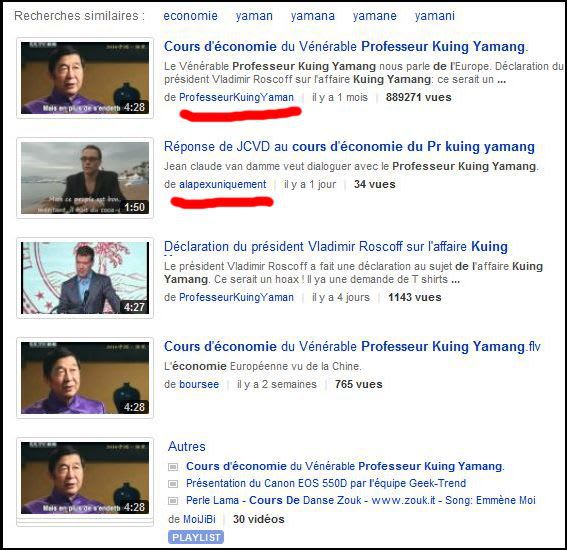Open playlist entry 'Perle Lama - Cours De Danse Zouk'
The height and width of the screenshot is (550, 567).
pos(361,500)
